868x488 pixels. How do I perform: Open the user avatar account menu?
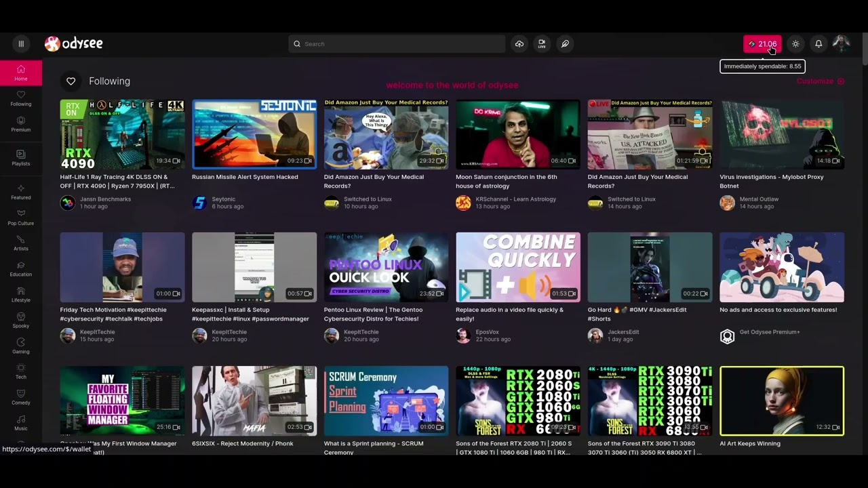842,44
